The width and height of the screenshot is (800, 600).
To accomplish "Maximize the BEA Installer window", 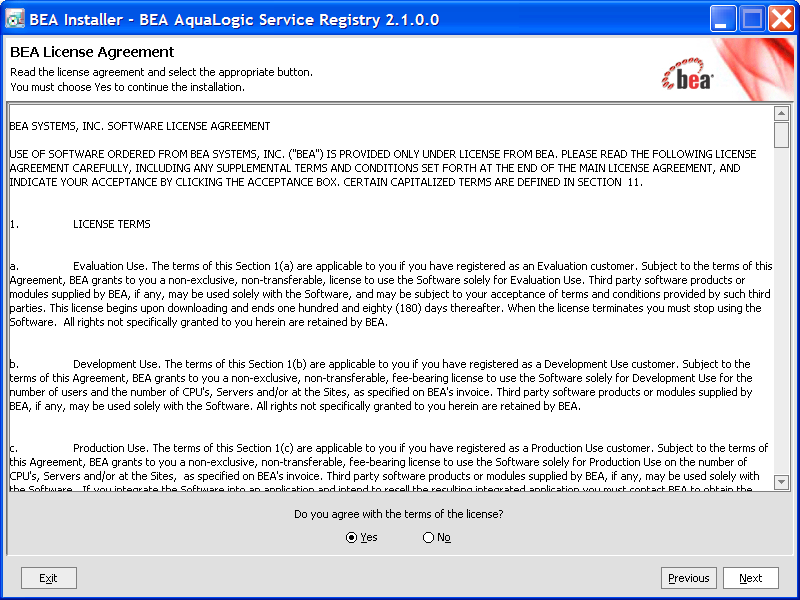I will pos(752,19).
